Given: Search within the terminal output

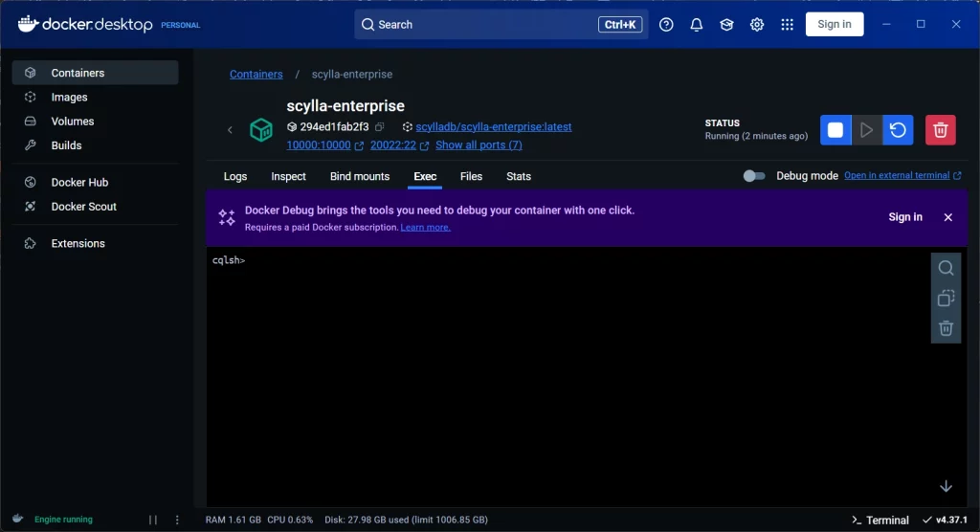Looking at the screenshot, I should (x=946, y=268).
